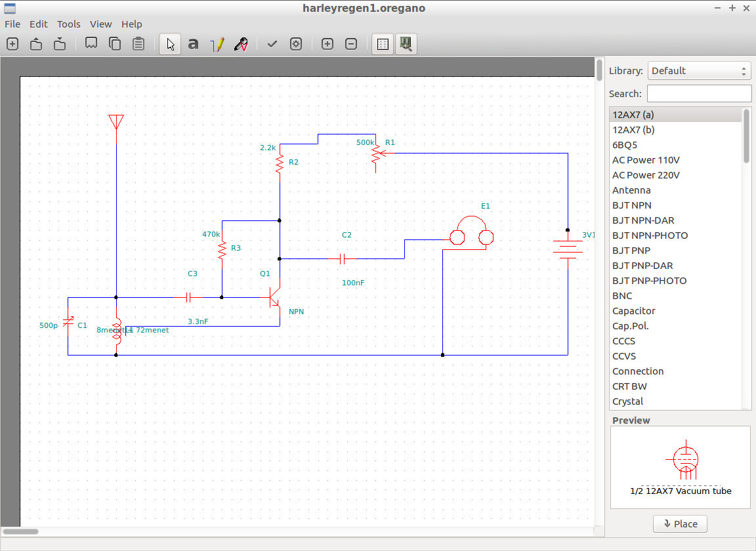Screen dimensions: 756x551
Task: Select CCVS in the parts list
Action: (675, 356)
